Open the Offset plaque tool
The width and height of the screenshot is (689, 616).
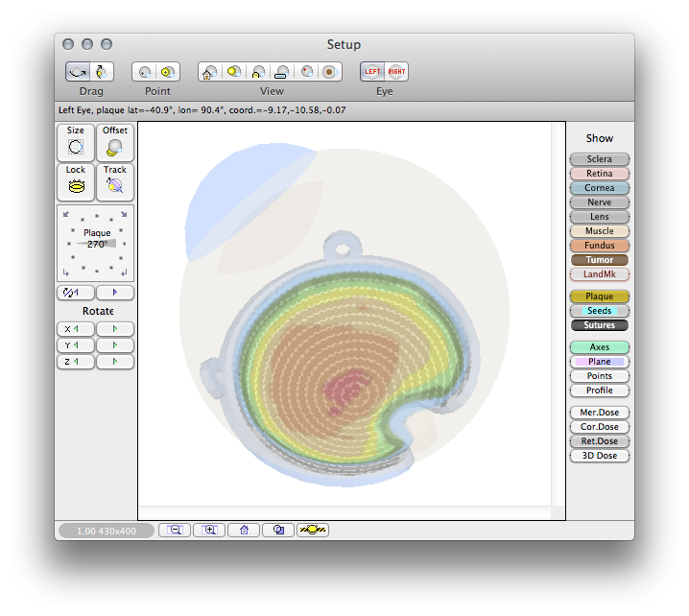[x=115, y=143]
